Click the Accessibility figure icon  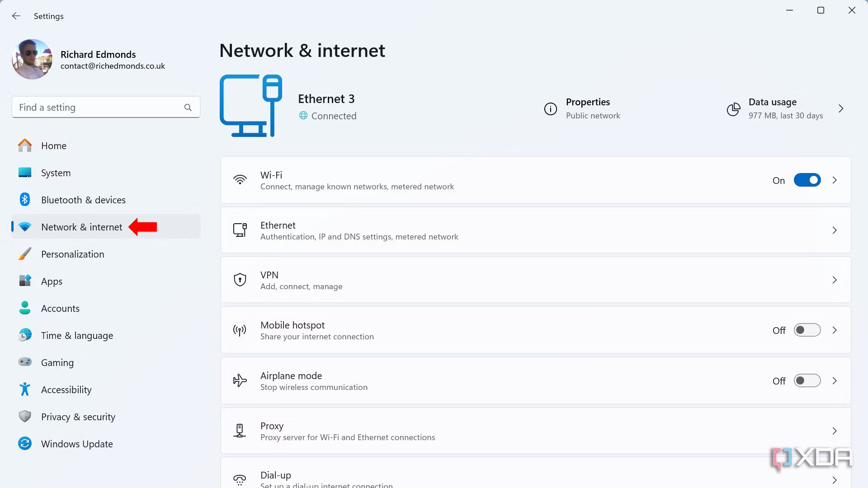point(25,389)
